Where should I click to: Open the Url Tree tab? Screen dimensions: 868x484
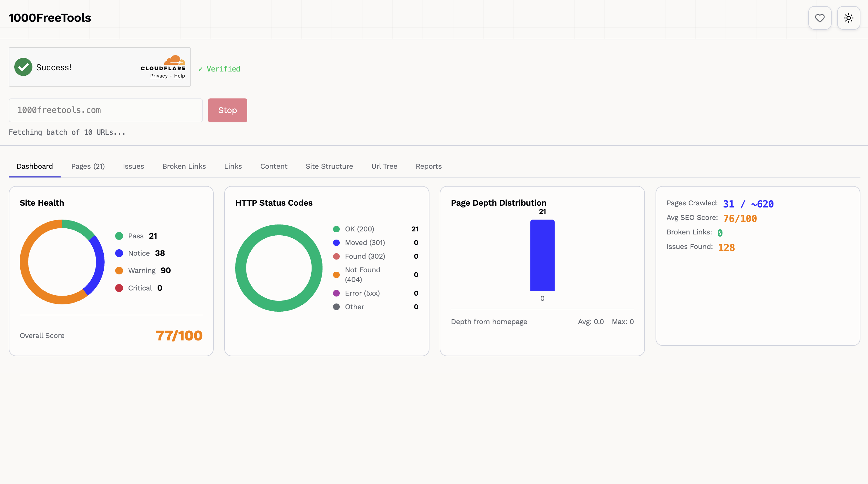384,166
